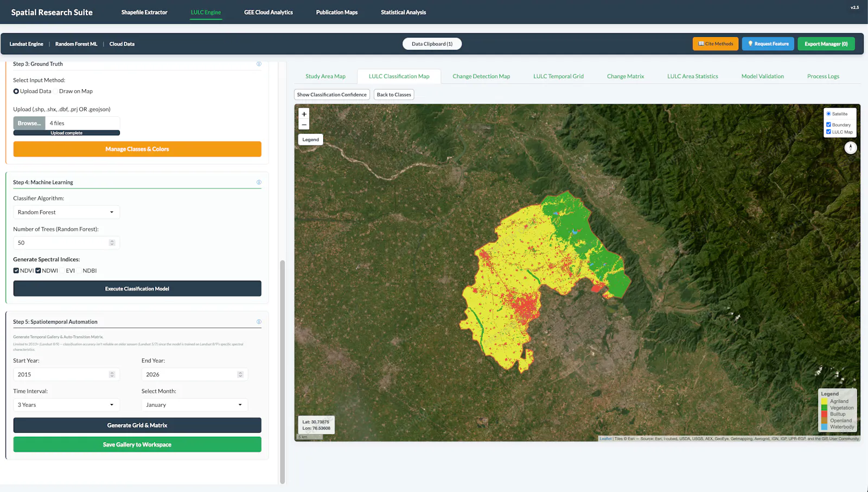Click Save Gallery to Workspace
Screen dimensions: 868x492
pos(137,445)
